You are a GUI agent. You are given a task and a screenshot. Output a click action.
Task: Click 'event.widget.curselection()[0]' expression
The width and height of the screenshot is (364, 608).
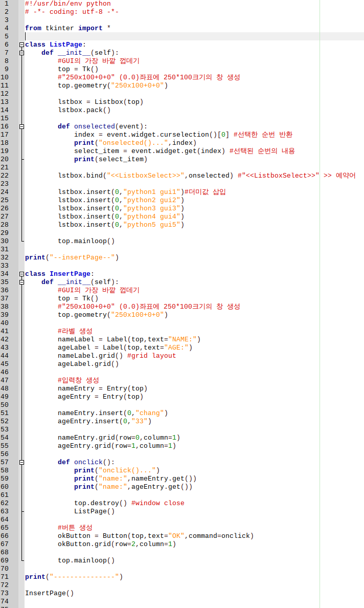(x=168, y=135)
